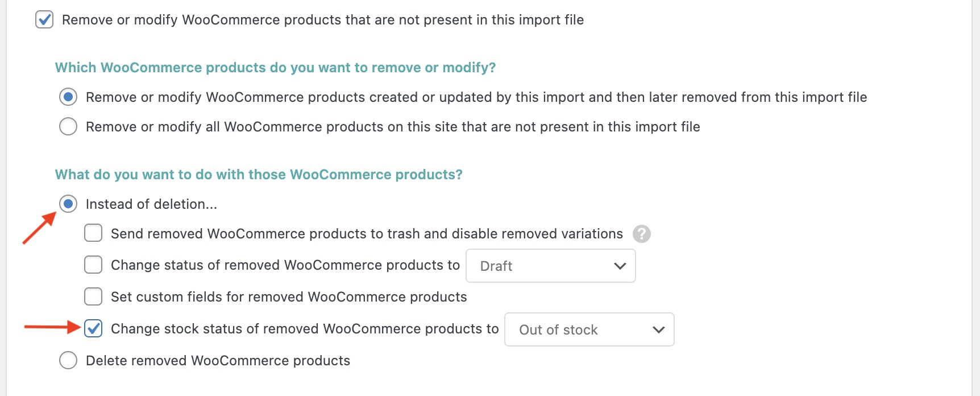Select products created or updated by this import

[x=68, y=97]
